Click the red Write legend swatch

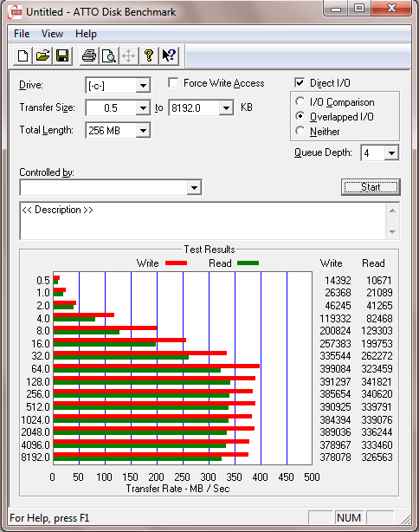point(177,263)
